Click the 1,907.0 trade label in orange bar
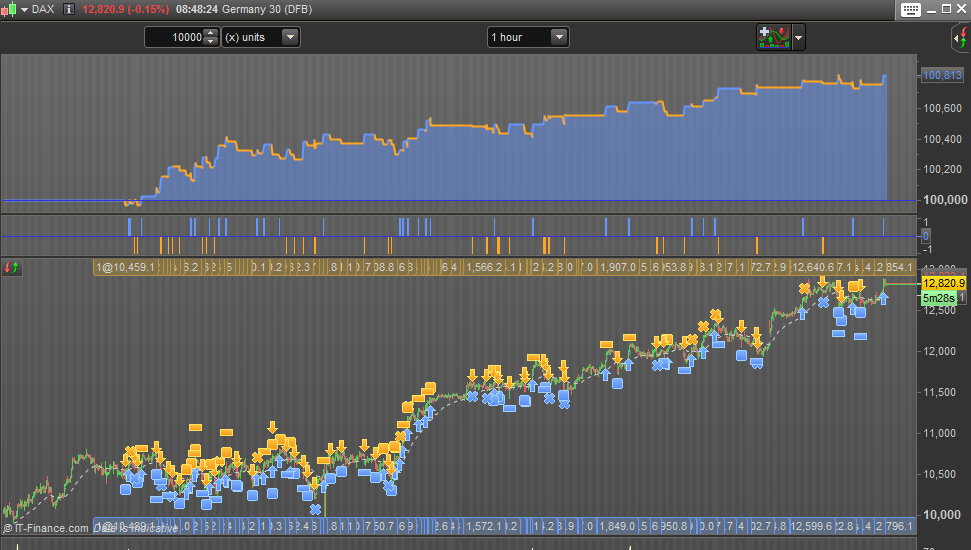971x550 pixels. pyautogui.click(x=618, y=267)
